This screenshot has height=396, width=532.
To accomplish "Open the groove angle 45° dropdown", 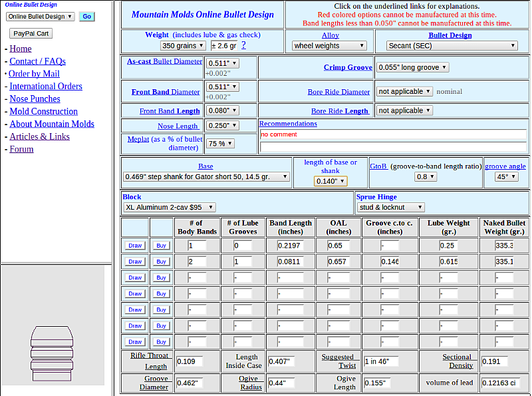I will [x=506, y=176].
